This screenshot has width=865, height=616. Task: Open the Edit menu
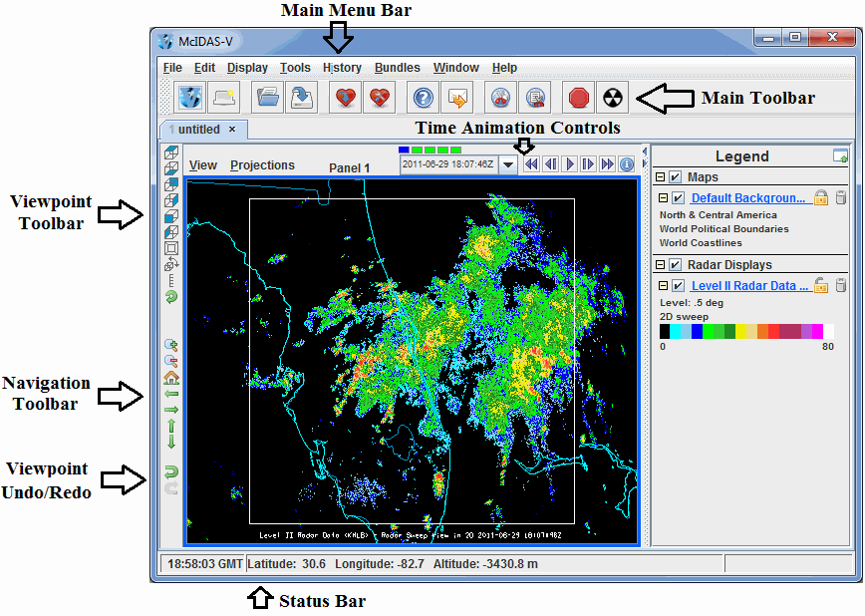[x=204, y=68]
